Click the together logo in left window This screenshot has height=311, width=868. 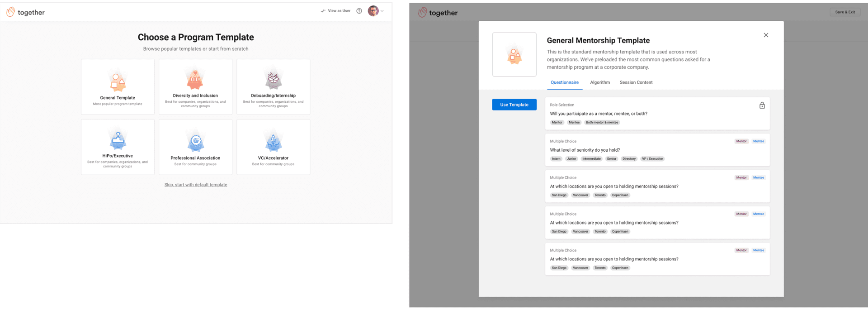[26, 12]
